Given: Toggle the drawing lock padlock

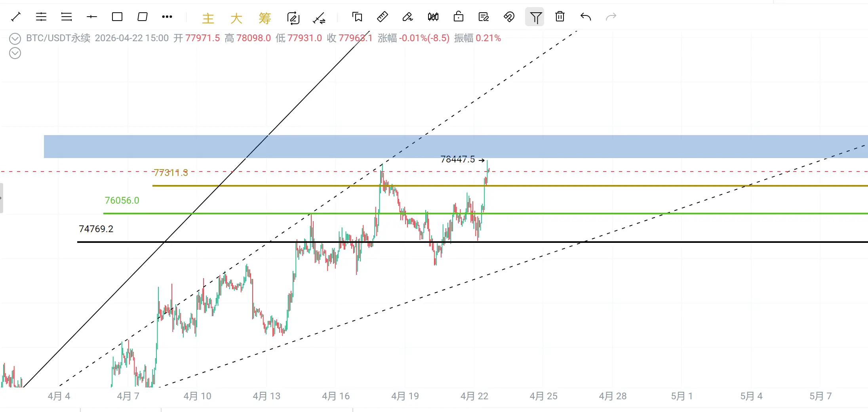Looking at the screenshot, I should coord(459,16).
